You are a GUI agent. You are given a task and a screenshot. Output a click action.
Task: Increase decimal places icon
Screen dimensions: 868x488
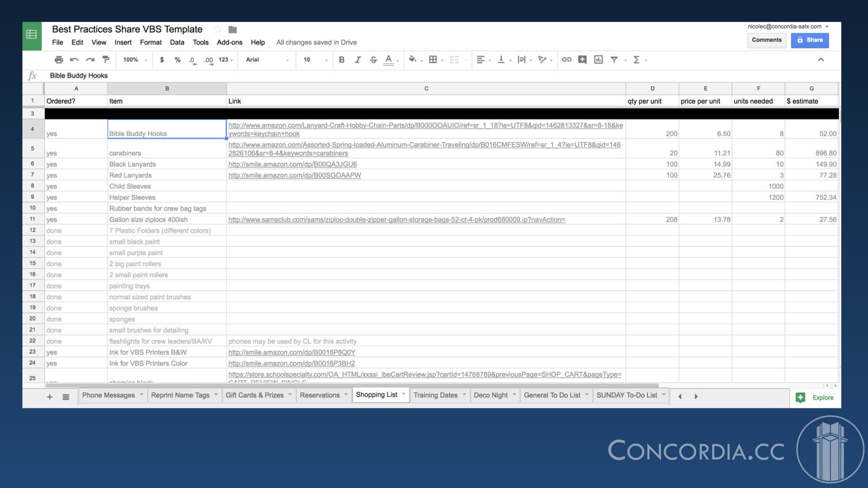(208, 60)
